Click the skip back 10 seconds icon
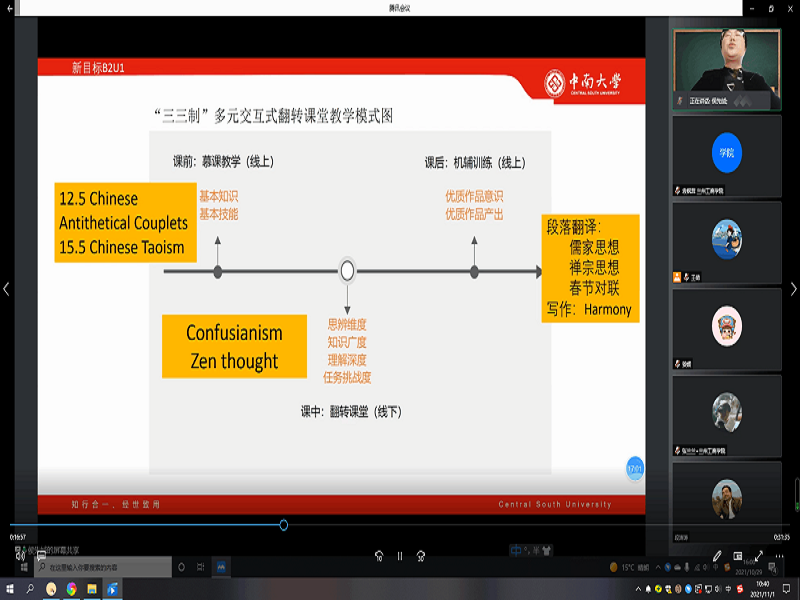The height and width of the screenshot is (600, 800). pyautogui.click(x=379, y=556)
